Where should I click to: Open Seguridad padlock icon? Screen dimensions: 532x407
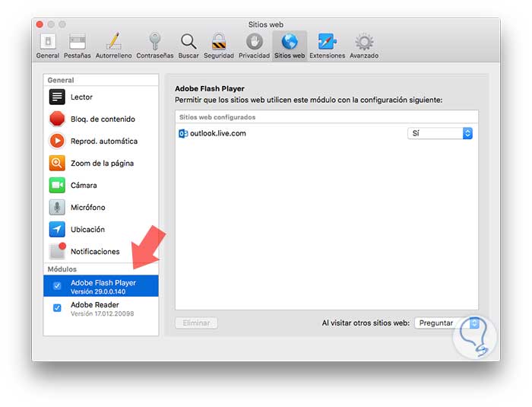click(219, 41)
